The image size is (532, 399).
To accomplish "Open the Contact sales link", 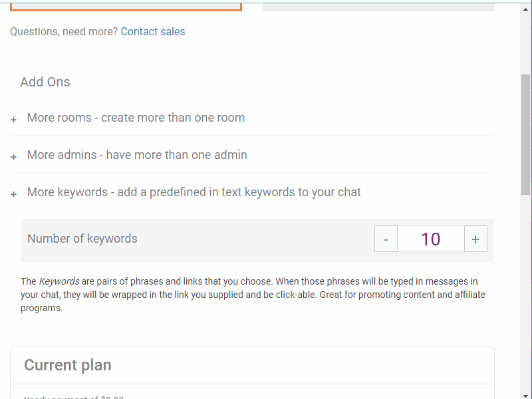I will (x=152, y=31).
